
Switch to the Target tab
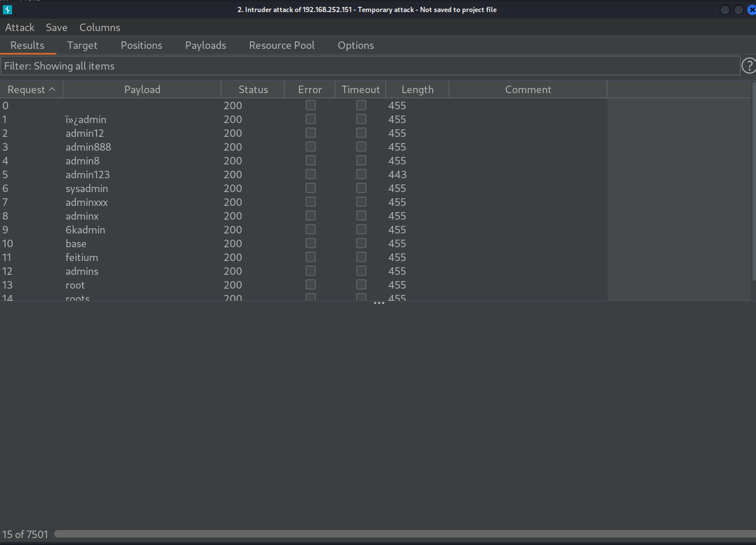click(x=82, y=45)
